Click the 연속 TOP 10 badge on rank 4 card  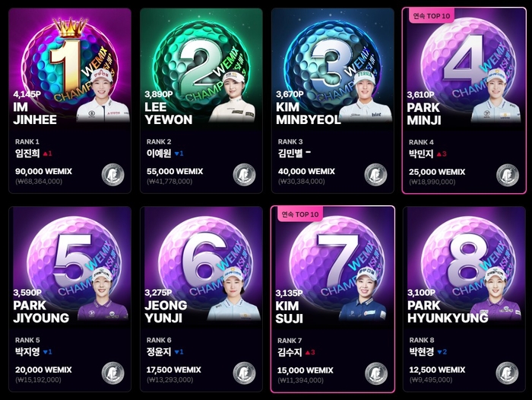(x=432, y=16)
